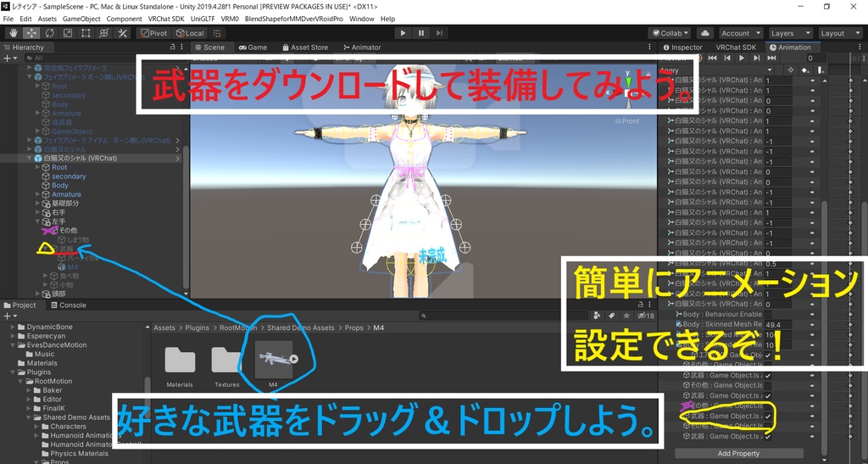Open the Collab dropdown
Screen dimensions: 868x464
click(x=670, y=33)
